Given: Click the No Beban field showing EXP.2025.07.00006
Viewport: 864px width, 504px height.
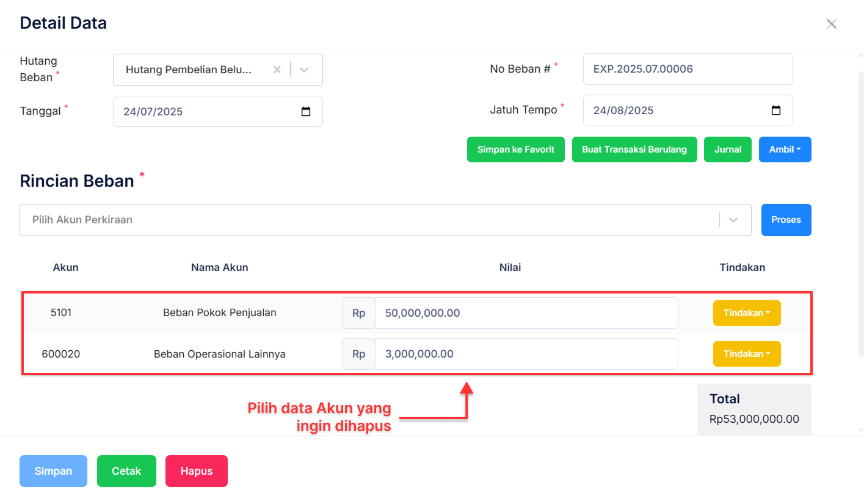Looking at the screenshot, I should click(x=688, y=69).
